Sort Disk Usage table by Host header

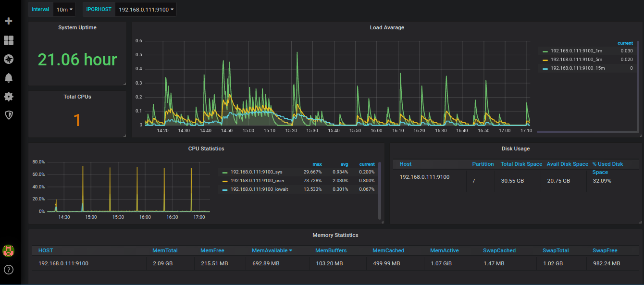coord(406,164)
